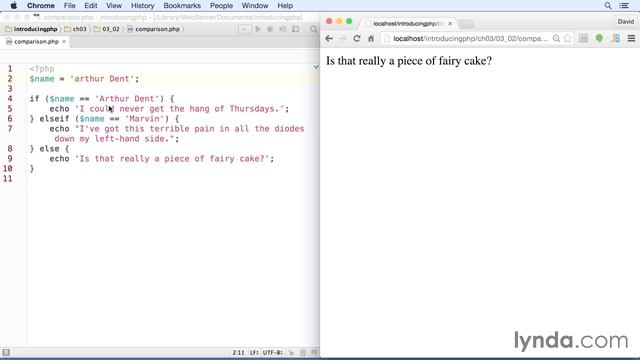Click the green Chrome extension icon
Image resolution: width=640 pixels, height=360 pixels.
(599, 38)
